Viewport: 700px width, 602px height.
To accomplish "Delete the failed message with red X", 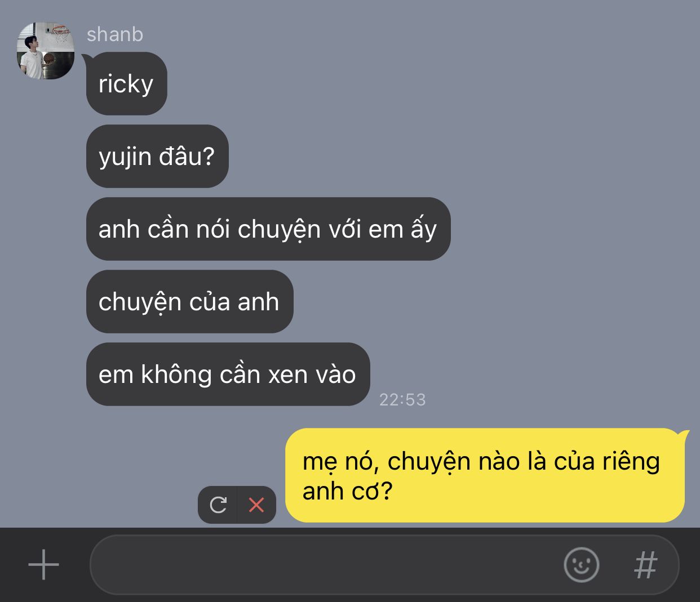I will tap(256, 505).
